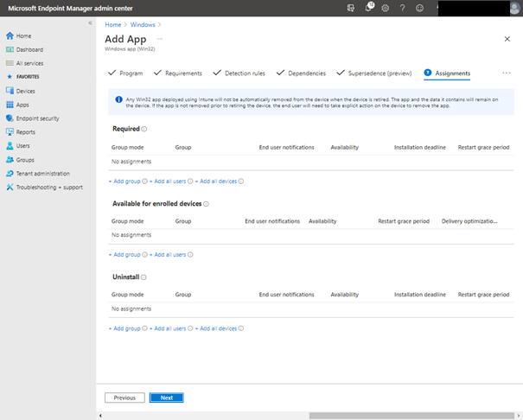Add group under Available for enrolled devices
The image size is (523, 420).
pos(124,255)
